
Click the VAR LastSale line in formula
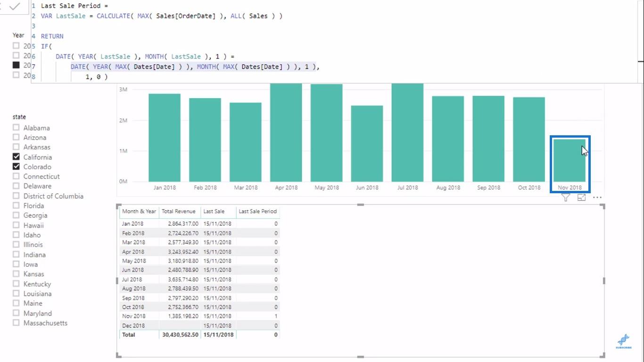click(162, 16)
